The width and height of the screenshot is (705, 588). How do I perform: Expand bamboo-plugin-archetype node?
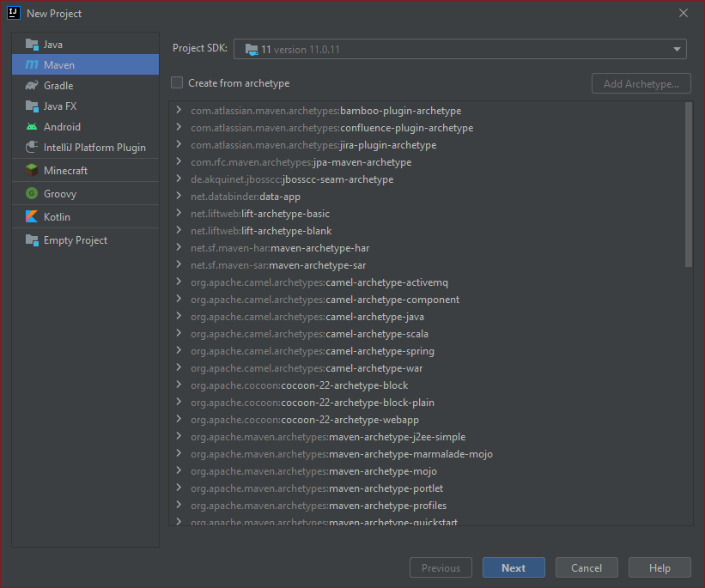coord(179,110)
